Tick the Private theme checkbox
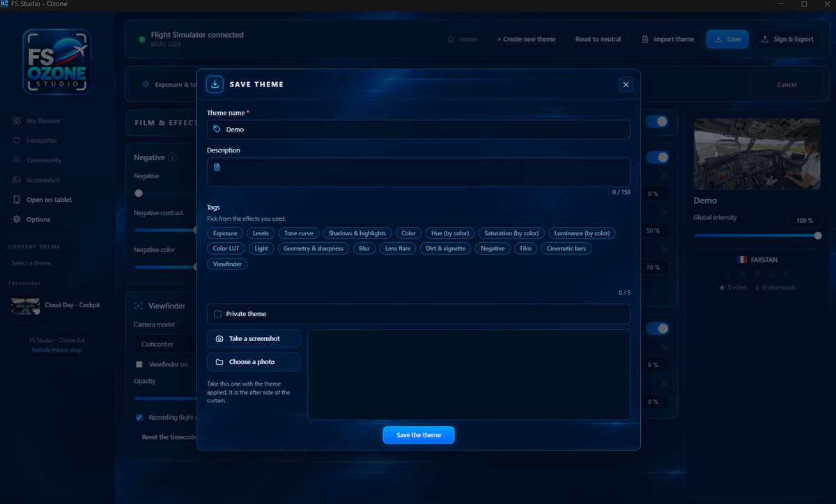This screenshot has height=504, width=836. [217, 314]
